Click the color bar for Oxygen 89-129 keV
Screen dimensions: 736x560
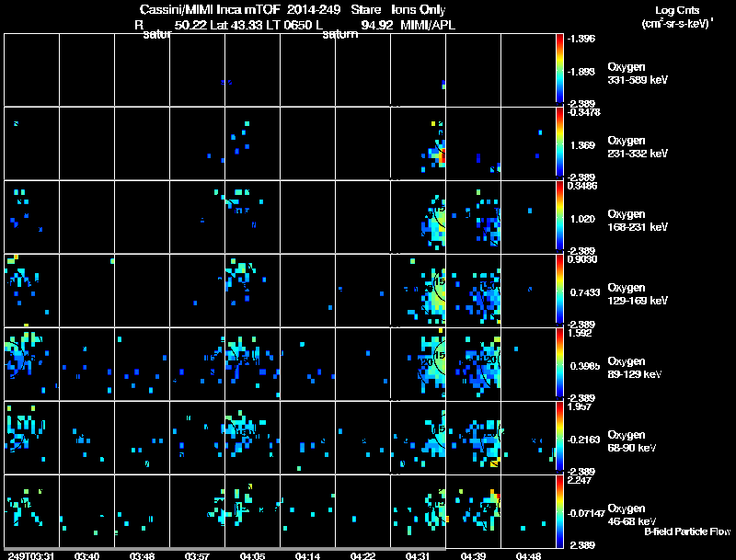coord(559,363)
